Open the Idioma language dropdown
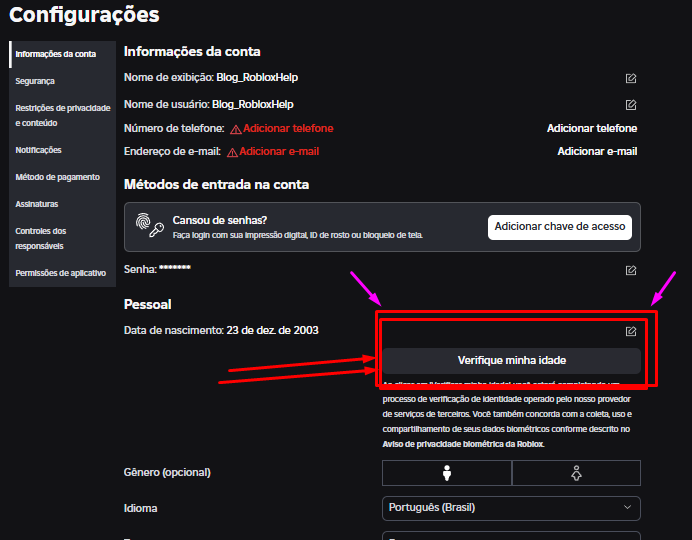Screen dimensions: 692x540 (x=511, y=508)
